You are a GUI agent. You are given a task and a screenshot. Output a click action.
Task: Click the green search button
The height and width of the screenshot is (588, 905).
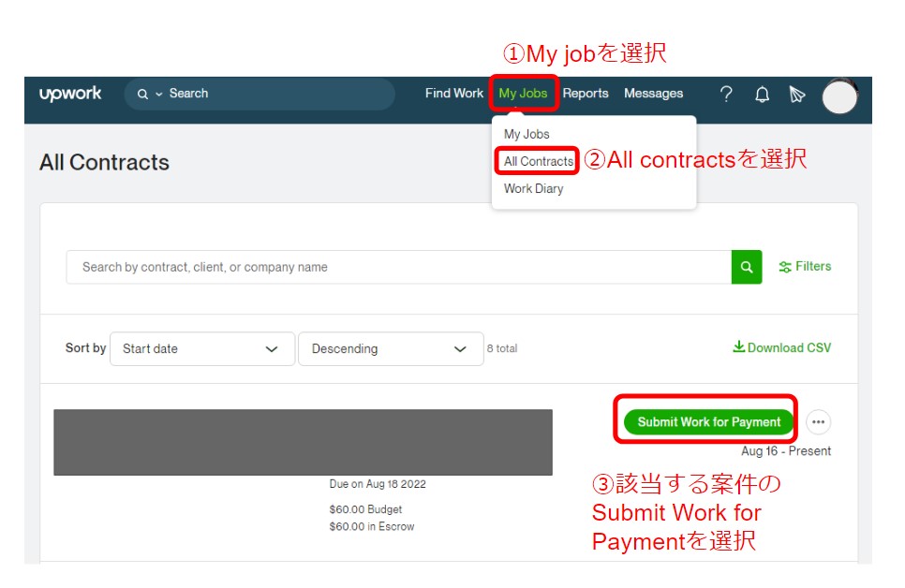click(747, 267)
